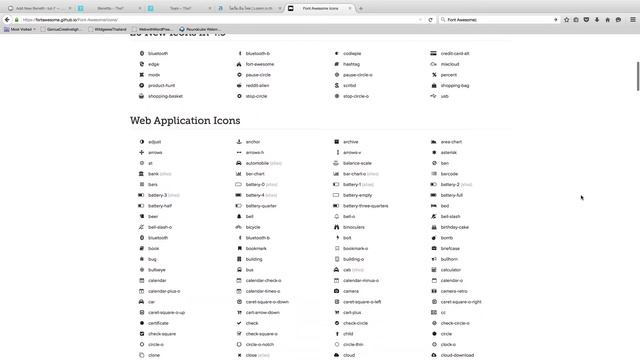Close the Font Awesome Icons tab
The height and width of the screenshot is (360, 640).
coord(349,8)
